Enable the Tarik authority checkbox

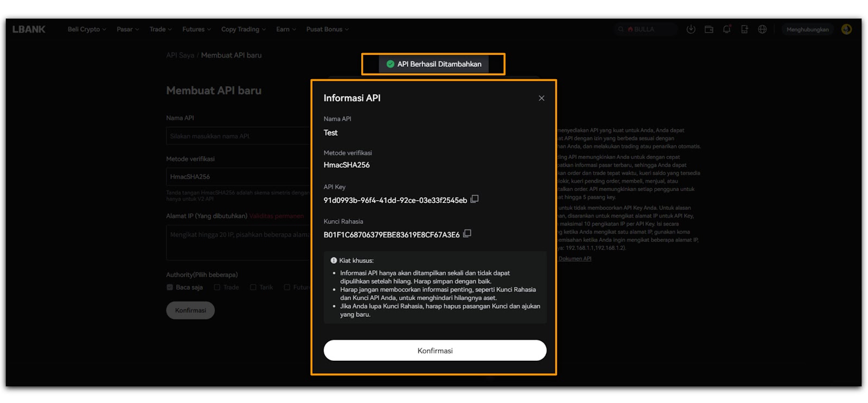[253, 287]
